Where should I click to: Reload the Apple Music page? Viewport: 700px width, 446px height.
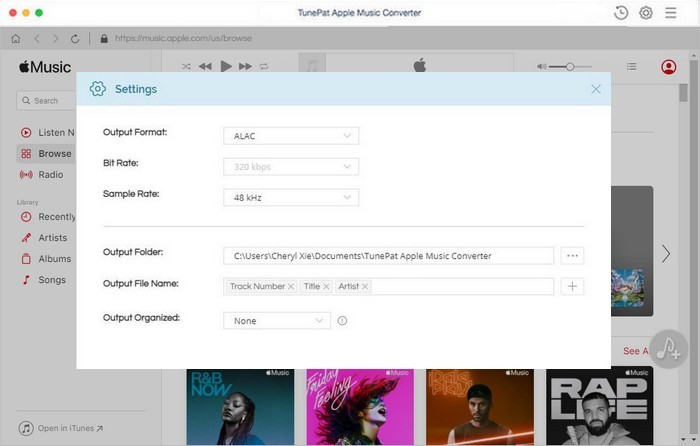coord(75,39)
